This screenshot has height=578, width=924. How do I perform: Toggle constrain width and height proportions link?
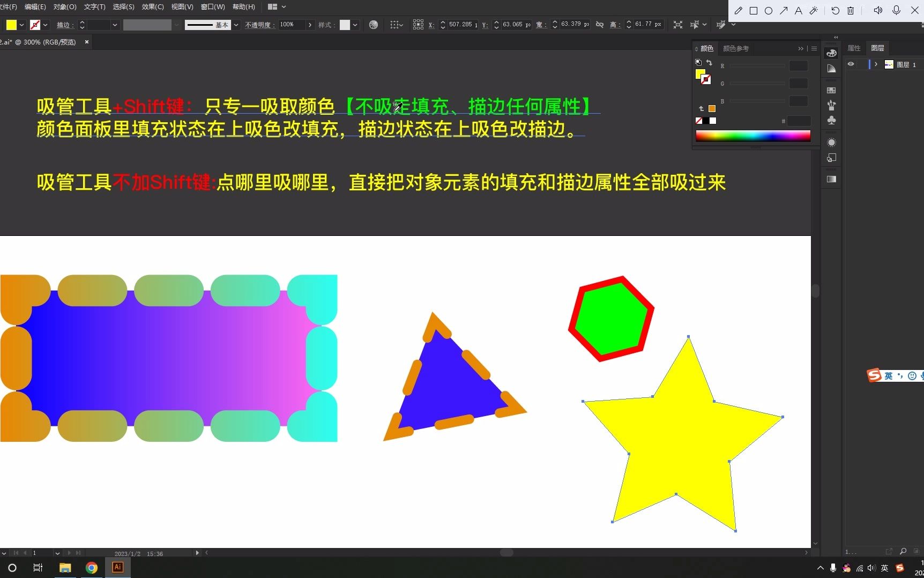(x=600, y=25)
